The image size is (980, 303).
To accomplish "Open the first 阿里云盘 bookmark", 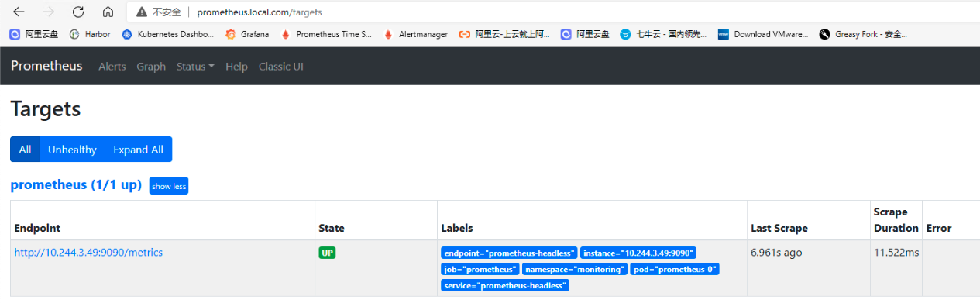I will pos(34,34).
